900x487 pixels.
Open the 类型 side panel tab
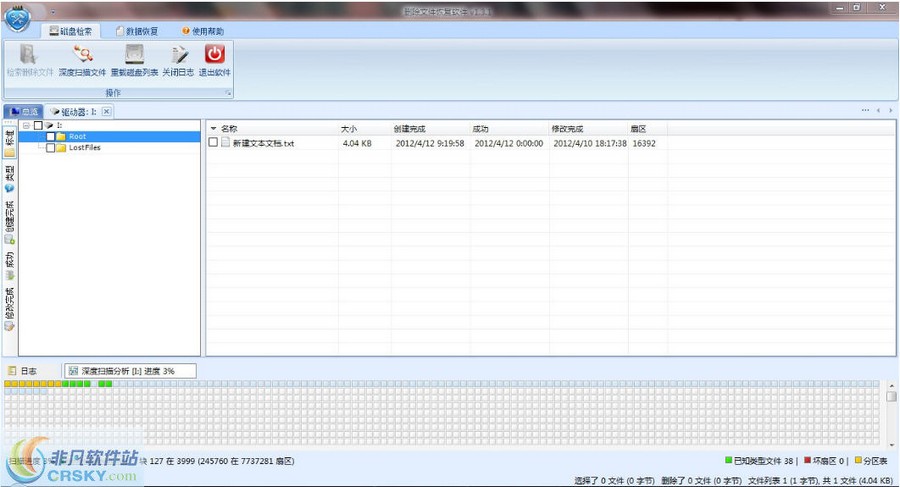[10, 178]
